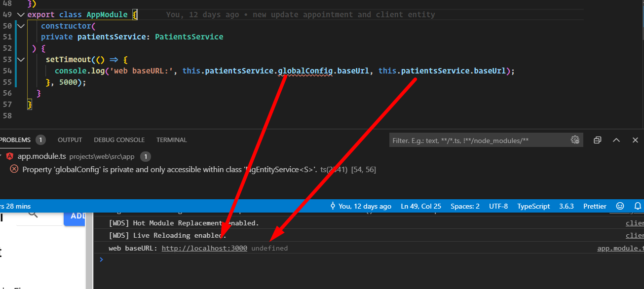Fold the constructor block at line 50
644x289 pixels.
[x=20, y=26]
